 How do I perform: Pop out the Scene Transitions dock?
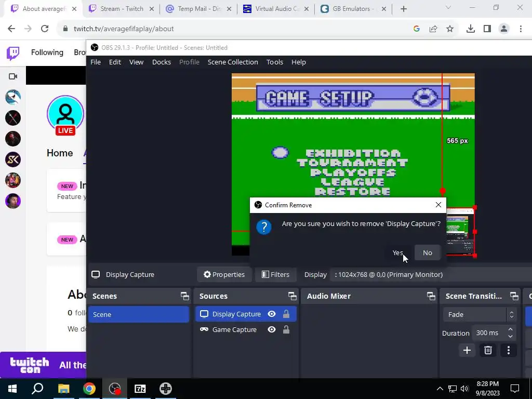point(514,296)
